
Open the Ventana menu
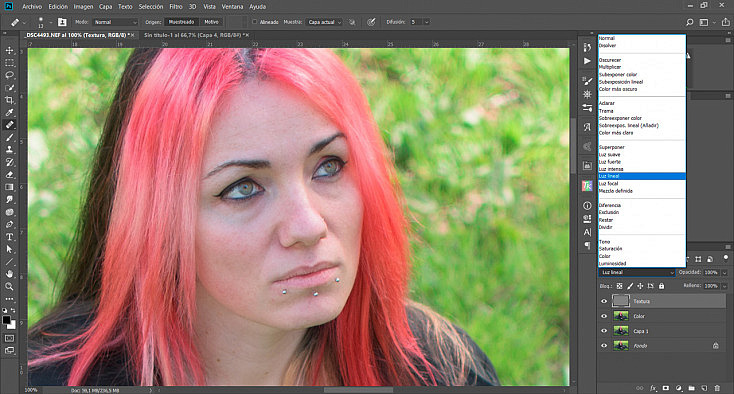(x=232, y=7)
